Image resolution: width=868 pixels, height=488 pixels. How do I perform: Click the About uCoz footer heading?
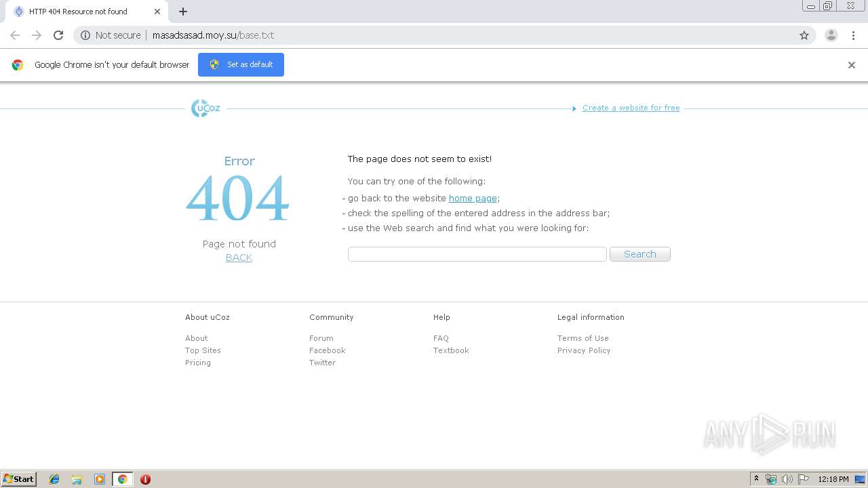tap(208, 317)
